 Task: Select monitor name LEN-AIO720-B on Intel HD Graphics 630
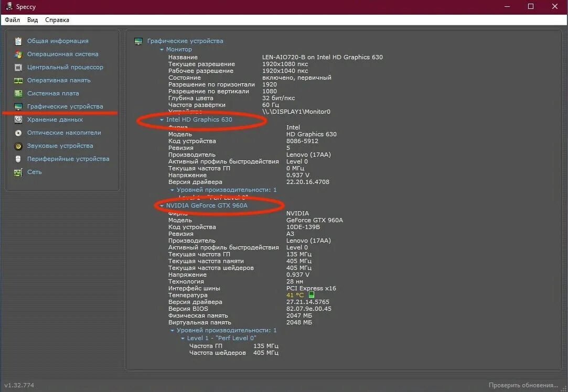coord(323,57)
